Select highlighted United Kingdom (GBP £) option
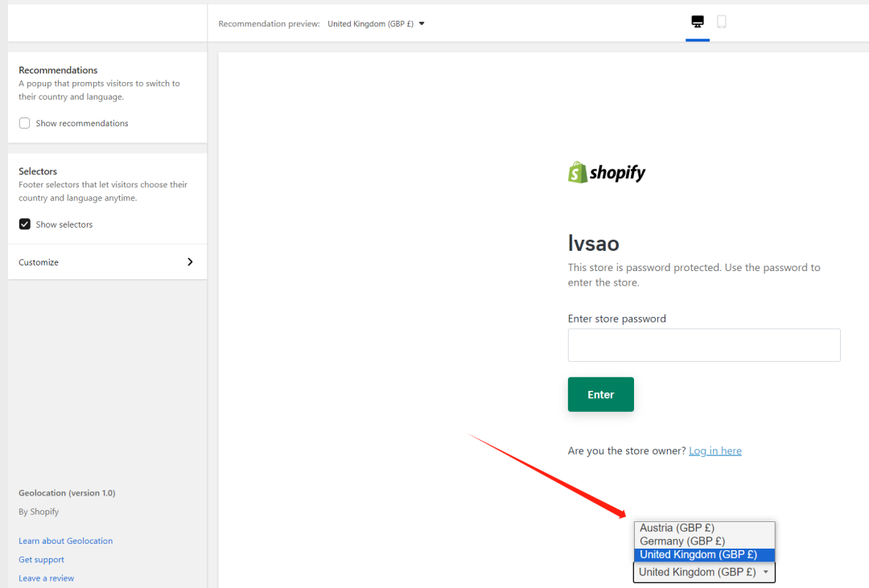 pyautogui.click(x=704, y=555)
